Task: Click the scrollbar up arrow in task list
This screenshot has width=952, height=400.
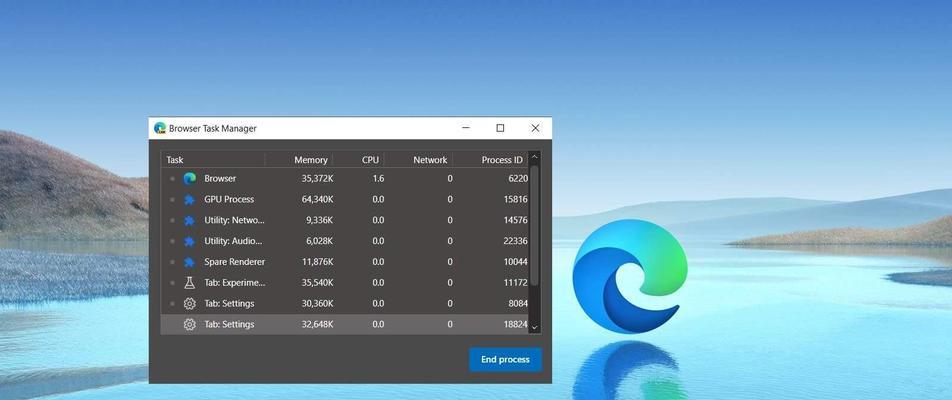Action: [x=534, y=158]
